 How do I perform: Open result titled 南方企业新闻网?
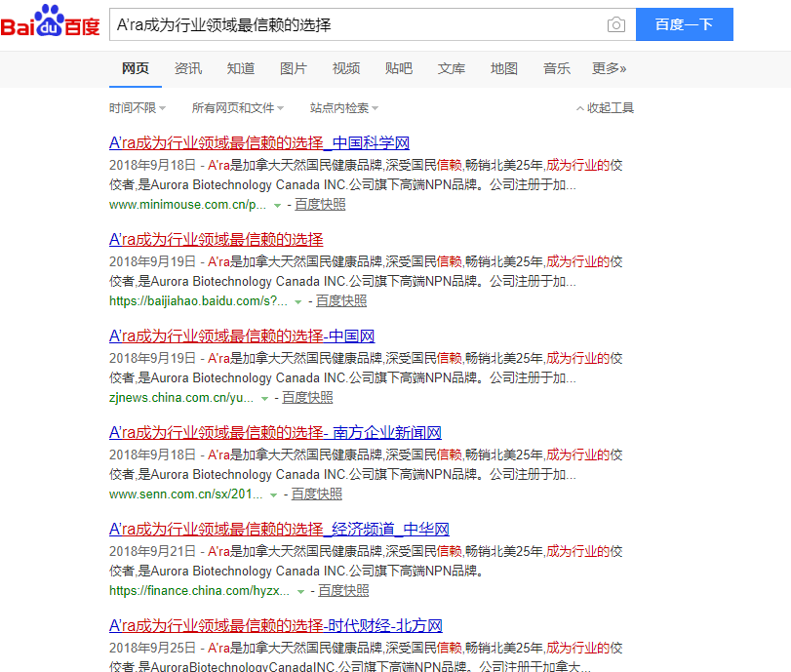(275, 432)
